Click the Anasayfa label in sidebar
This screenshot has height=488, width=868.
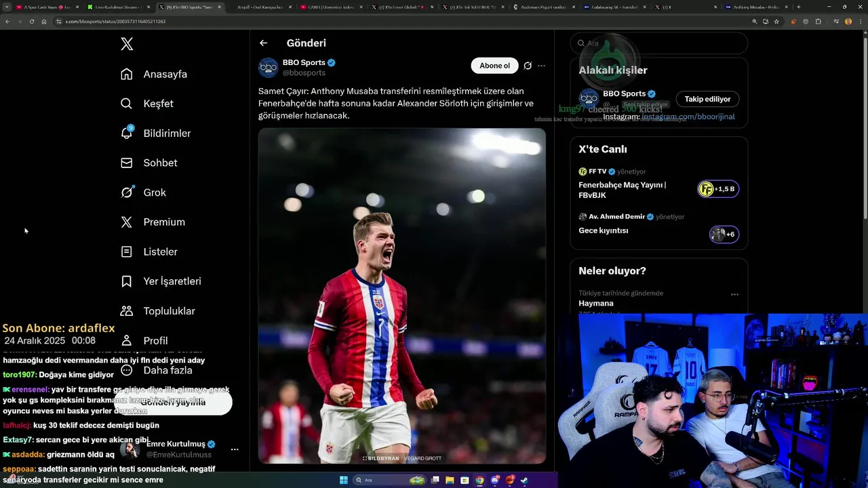tap(165, 74)
